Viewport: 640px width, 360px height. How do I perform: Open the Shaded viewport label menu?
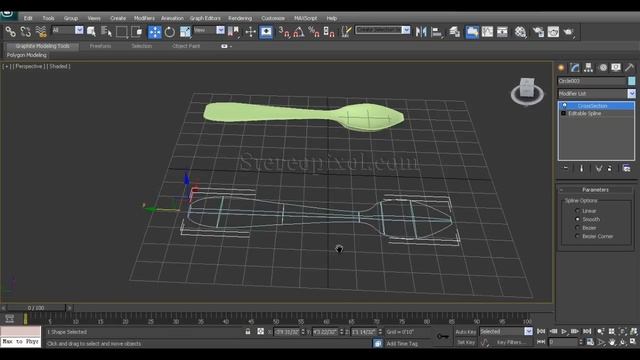click(x=59, y=66)
